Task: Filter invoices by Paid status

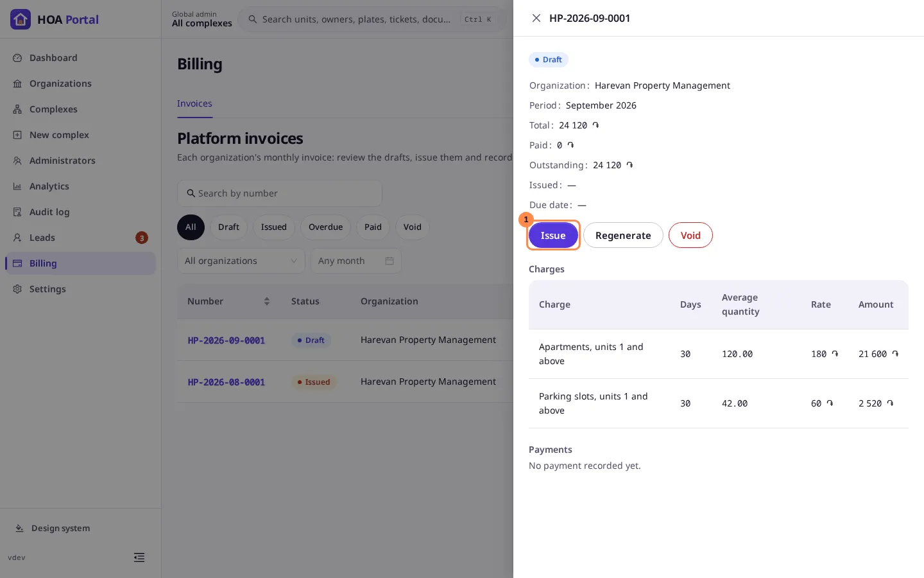Action: click(373, 227)
